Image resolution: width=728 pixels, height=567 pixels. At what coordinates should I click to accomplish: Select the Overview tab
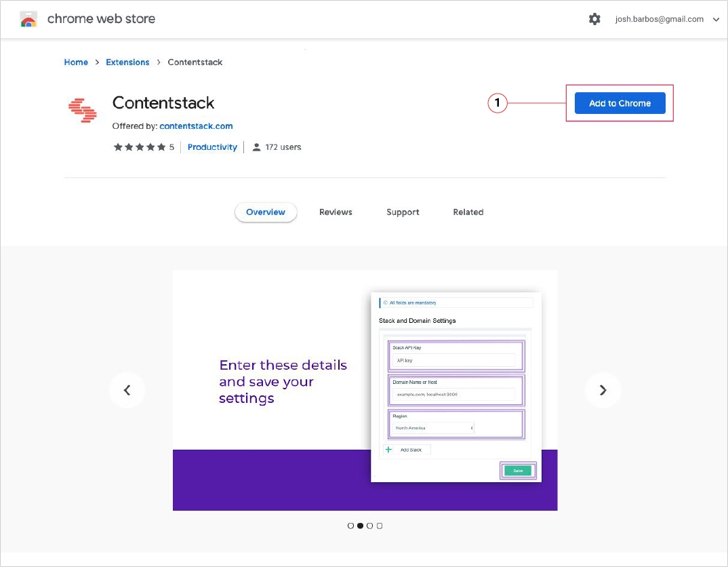pyautogui.click(x=266, y=212)
